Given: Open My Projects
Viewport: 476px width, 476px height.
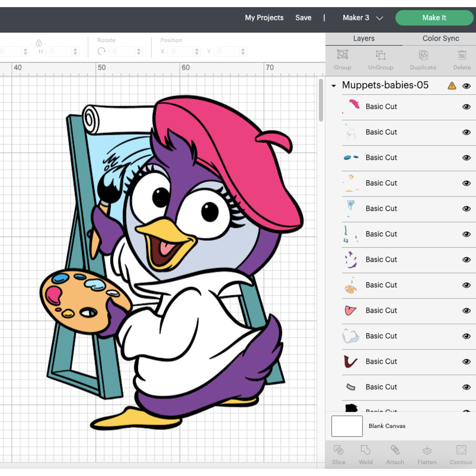Looking at the screenshot, I should coord(264,18).
